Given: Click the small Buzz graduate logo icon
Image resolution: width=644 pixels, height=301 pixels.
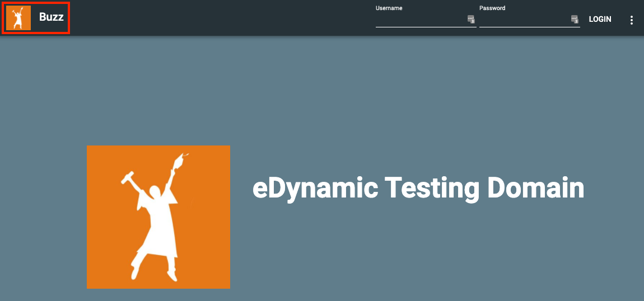Looking at the screenshot, I should pos(18,18).
